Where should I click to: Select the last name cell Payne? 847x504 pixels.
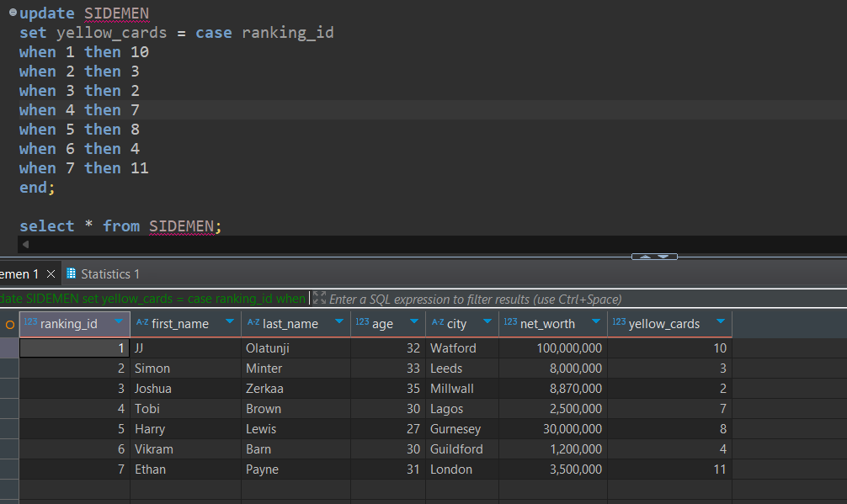tap(296, 470)
